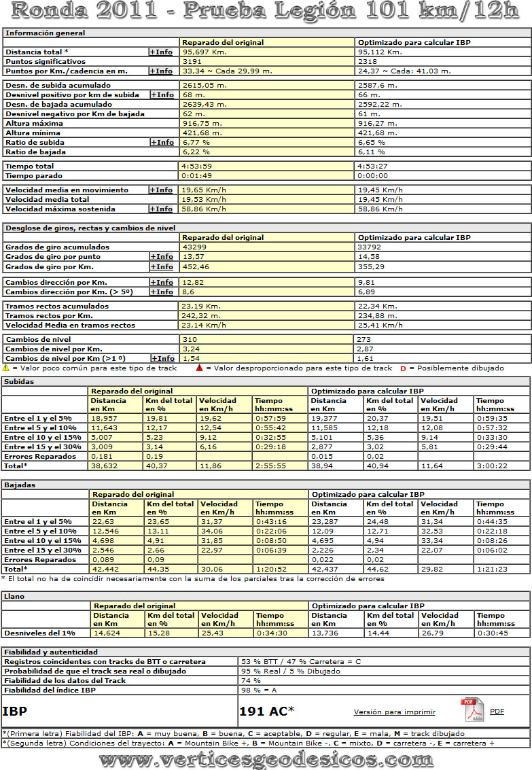Image resolution: width=532 pixels, height=770 pixels.
Task: Open +Info for Grados de giro por punto
Action: [162, 257]
